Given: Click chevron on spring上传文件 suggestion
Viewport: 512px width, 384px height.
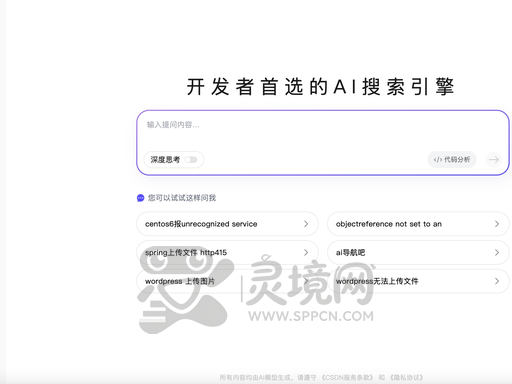Looking at the screenshot, I should [x=306, y=252].
